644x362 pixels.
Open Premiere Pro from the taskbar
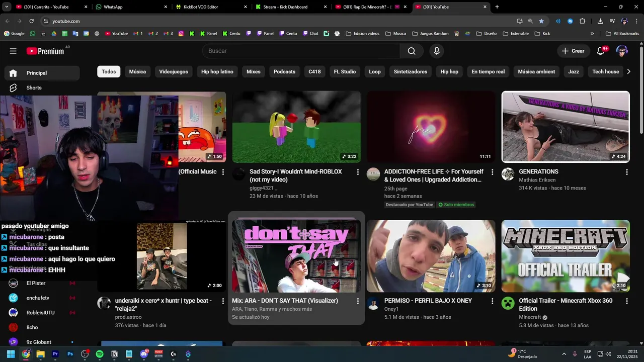[x=55, y=354]
